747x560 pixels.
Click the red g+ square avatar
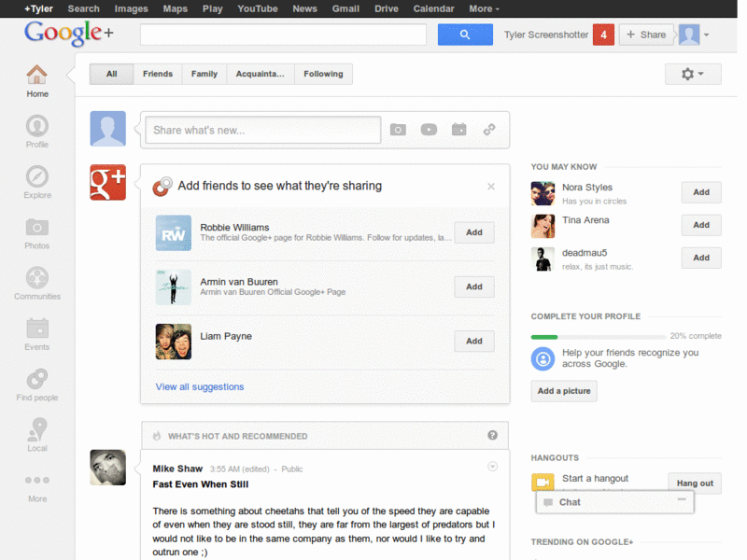(x=108, y=182)
